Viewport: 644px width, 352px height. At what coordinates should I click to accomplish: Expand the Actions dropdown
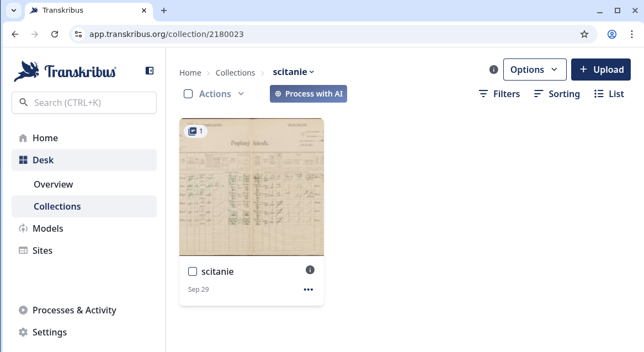[x=222, y=94]
